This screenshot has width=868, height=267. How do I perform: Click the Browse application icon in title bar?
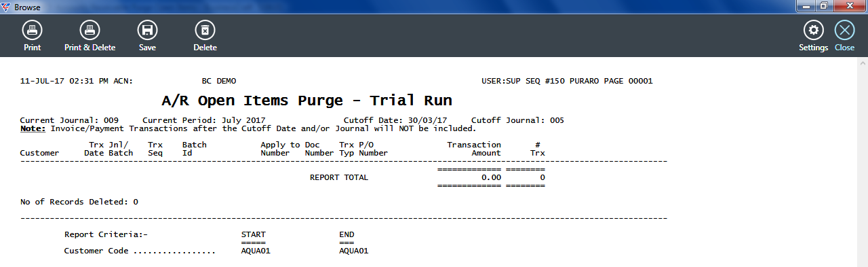(x=7, y=7)
